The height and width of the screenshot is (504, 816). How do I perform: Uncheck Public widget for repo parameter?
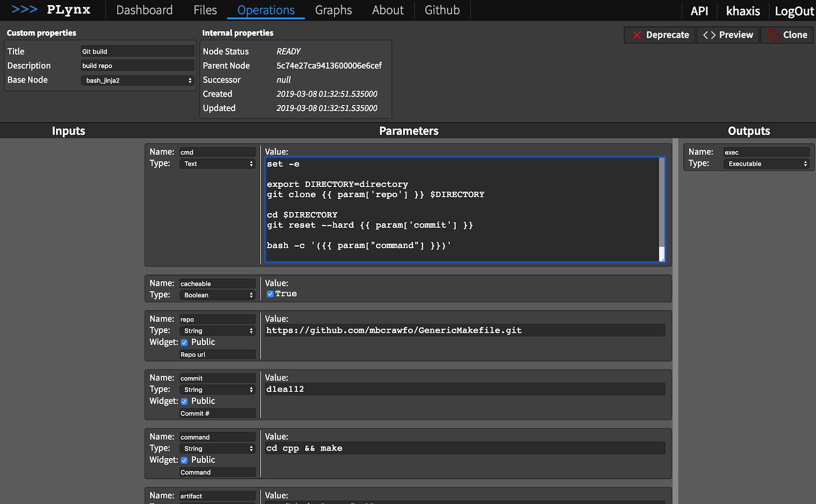point(184,342)
